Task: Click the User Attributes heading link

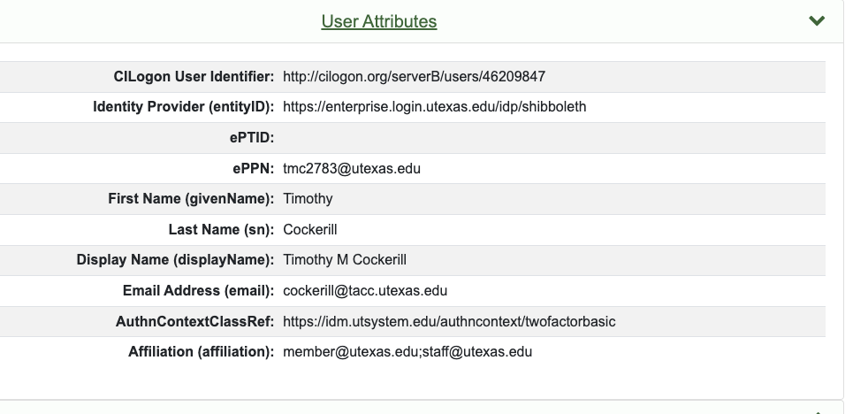Action: (x=378, y=21)
